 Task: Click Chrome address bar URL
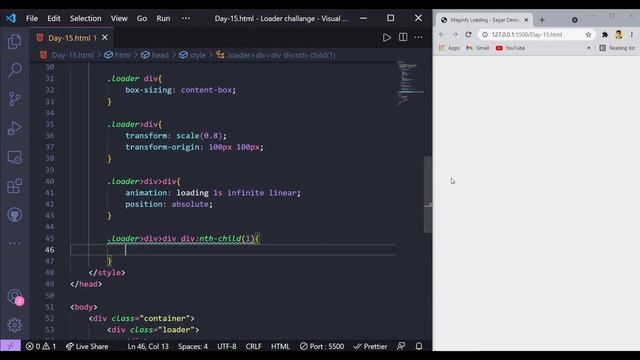527,35
